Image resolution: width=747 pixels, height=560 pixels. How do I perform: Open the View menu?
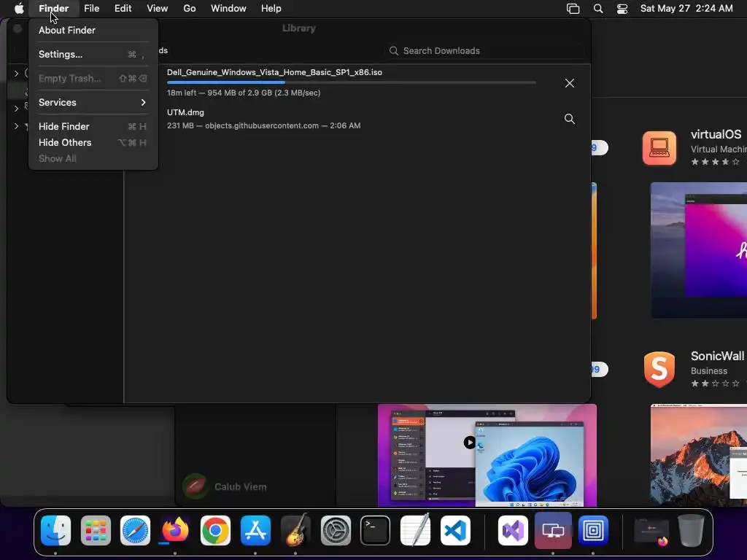[158, 9]
